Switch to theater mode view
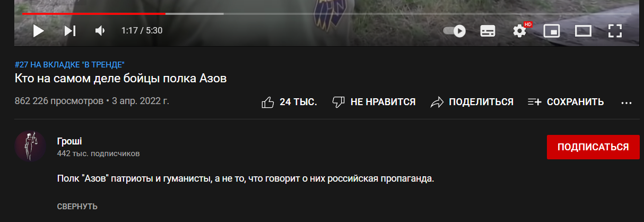 click(x=583, y=31)
